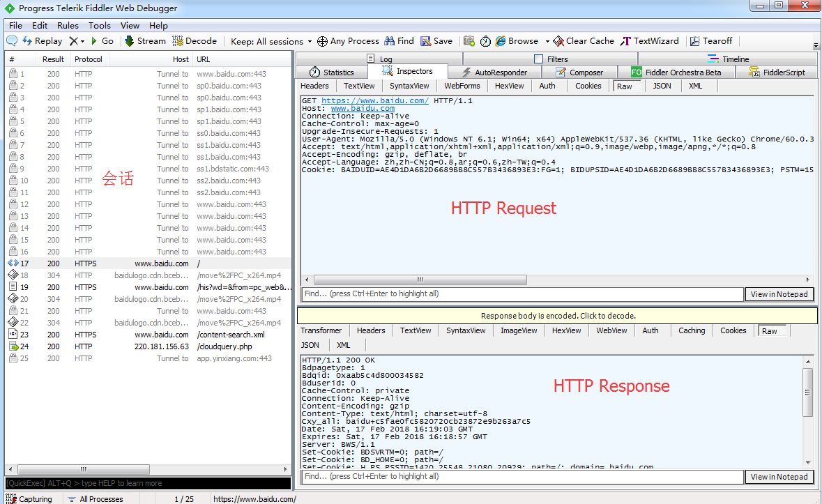This screenshot has height=504, width=822.
Task: Select request Headers inspector tab
Action: point(314,86)
